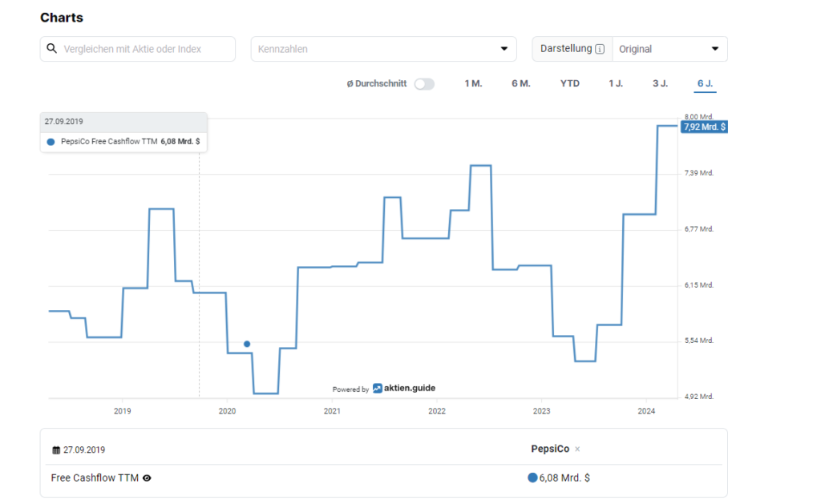Image resolution: width=821 pixels, height=504 pixels.
Task: Click the blue PepsiCo color dot in table
Action: coord(532,478)
